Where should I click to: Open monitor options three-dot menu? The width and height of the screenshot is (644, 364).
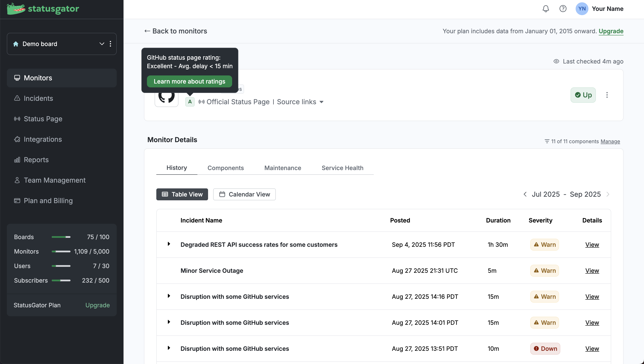[x=607, y=95]
